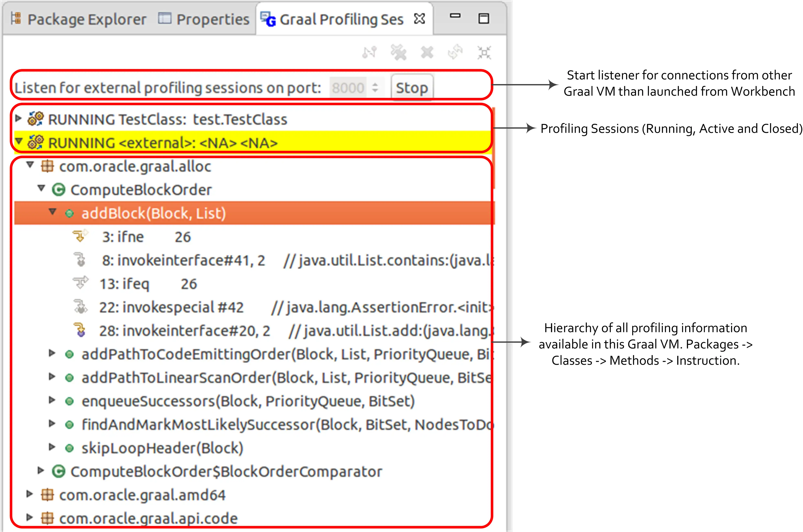Click the com.oracle.graal.alloc package icon

[47, 166]
